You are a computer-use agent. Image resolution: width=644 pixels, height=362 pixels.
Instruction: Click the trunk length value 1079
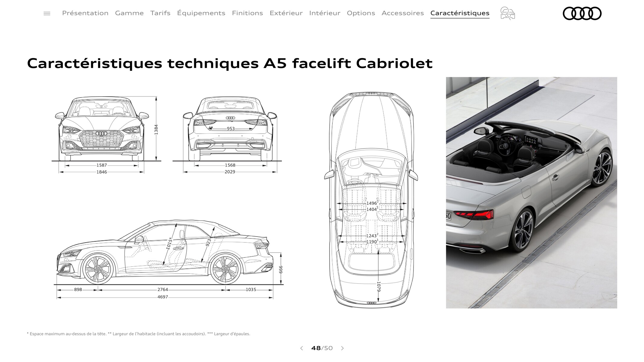click(x=379, y=287)
